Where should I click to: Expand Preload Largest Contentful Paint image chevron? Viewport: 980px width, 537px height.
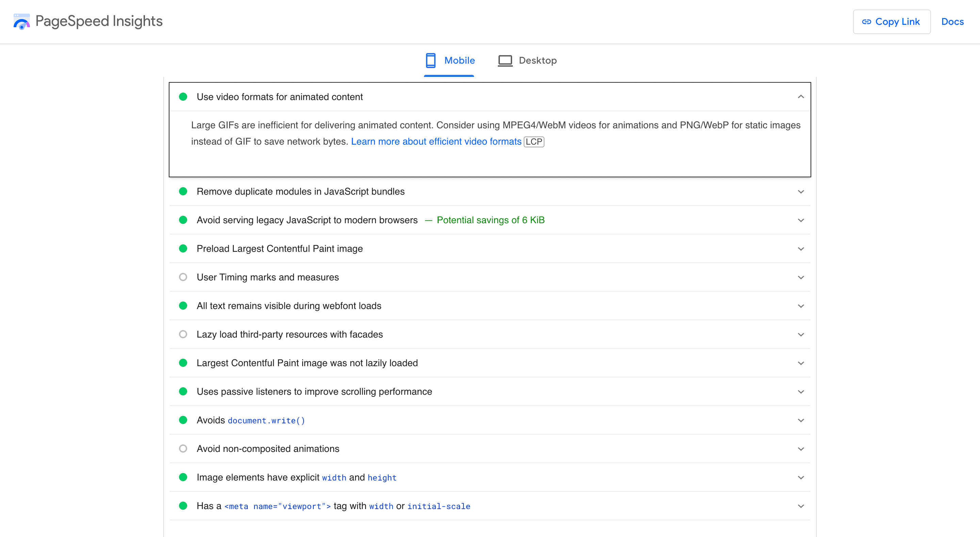800,248
